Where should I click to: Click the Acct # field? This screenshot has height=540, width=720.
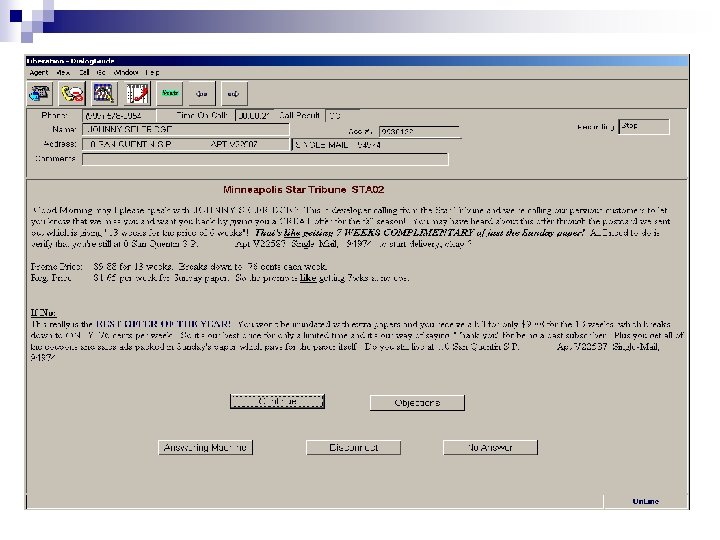point(419,132)
